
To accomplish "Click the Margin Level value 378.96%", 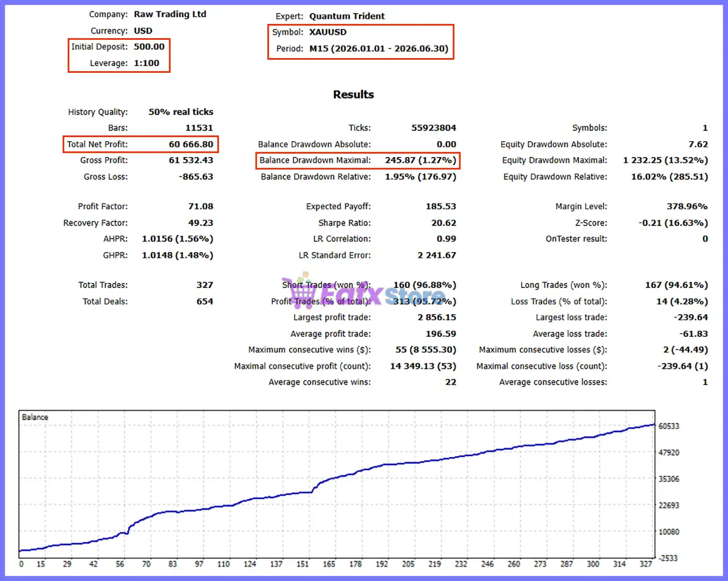I will [687, 207].
